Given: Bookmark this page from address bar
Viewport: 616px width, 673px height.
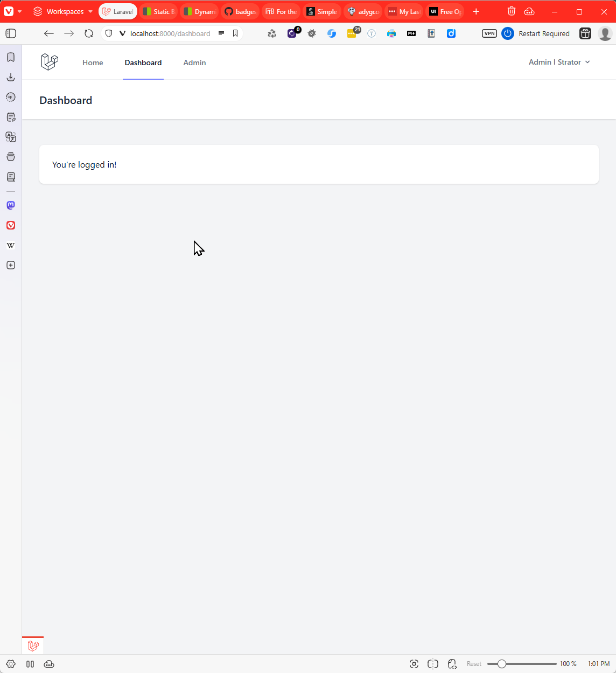Looking at the screenshot, I should [235, 33].
